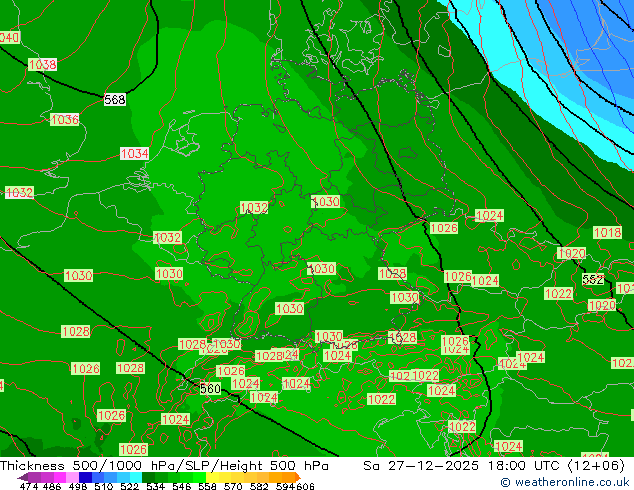Click the 594 legend value
This screenshot has width=634, height=490.
click(285, 486)
